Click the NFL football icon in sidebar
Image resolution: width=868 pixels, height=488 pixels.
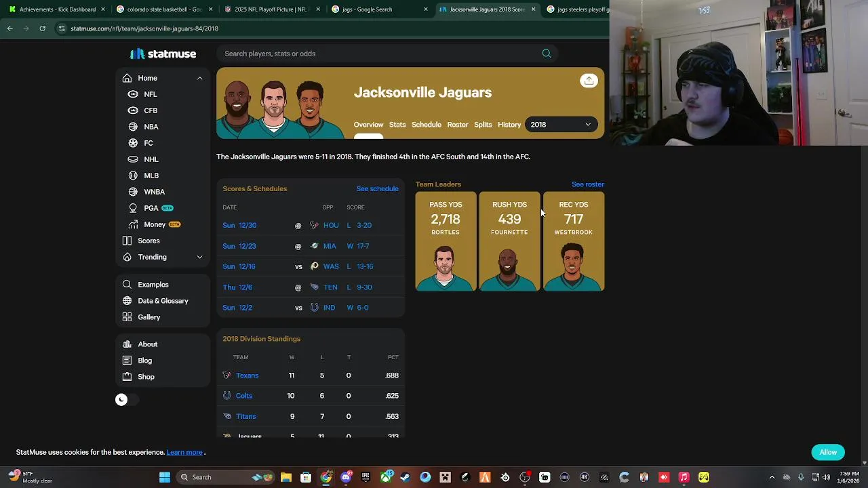point(133,94)
